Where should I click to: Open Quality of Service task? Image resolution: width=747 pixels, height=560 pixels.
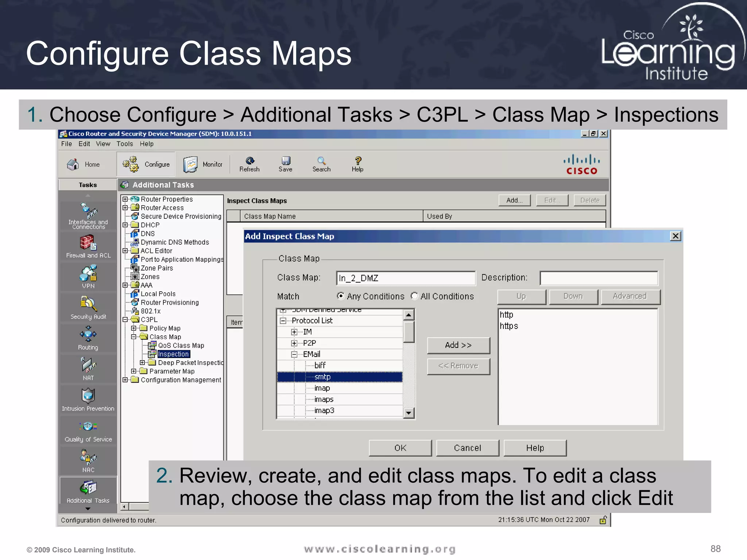88,430
